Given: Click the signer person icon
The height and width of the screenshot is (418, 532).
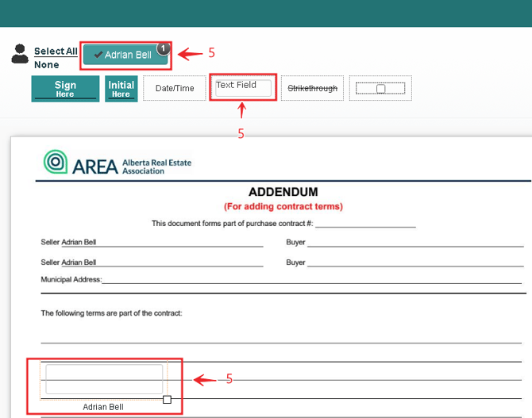Looking at the screenshot, I should tap(20, 54).
